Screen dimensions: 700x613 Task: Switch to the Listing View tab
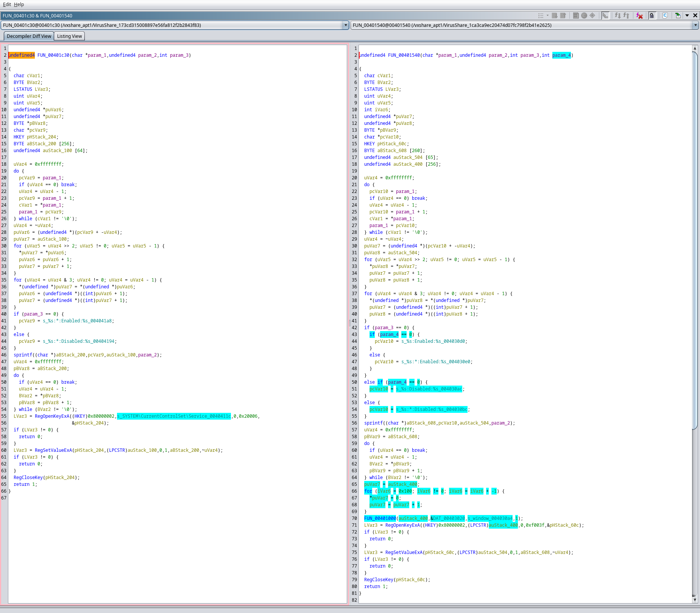(69, 36)
